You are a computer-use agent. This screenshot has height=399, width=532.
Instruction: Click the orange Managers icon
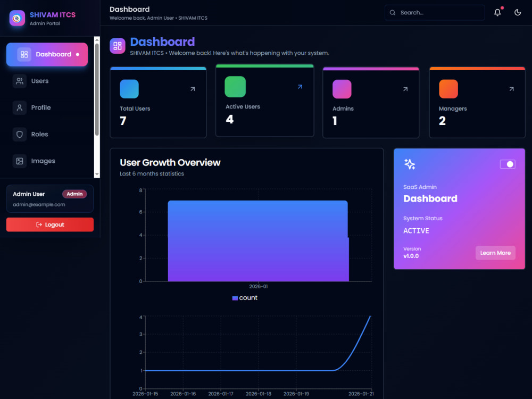(448, 89)
